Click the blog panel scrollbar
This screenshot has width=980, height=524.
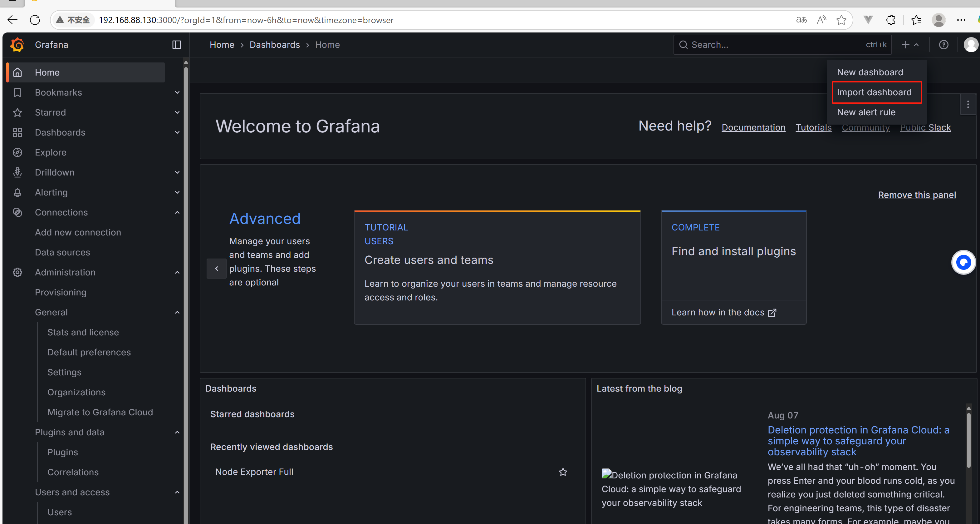[968, 441]
